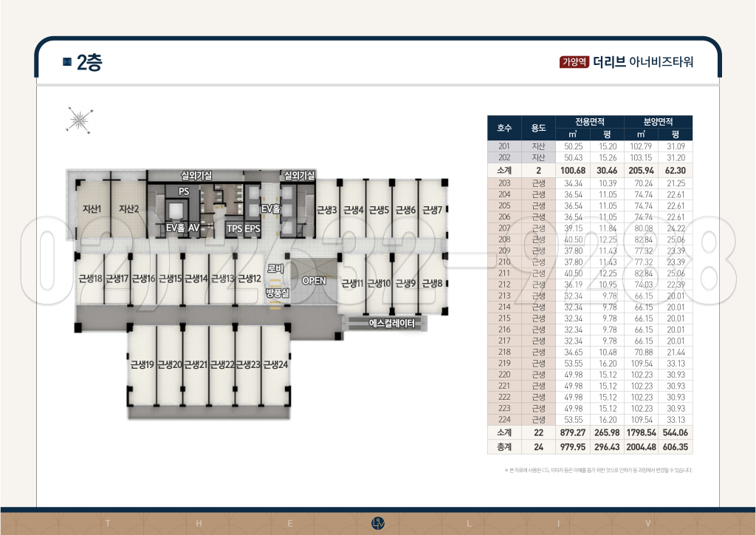Select unit 지산1 on the floor plan
This screenshot has height=535, width=756.
(x=92, y=209)
